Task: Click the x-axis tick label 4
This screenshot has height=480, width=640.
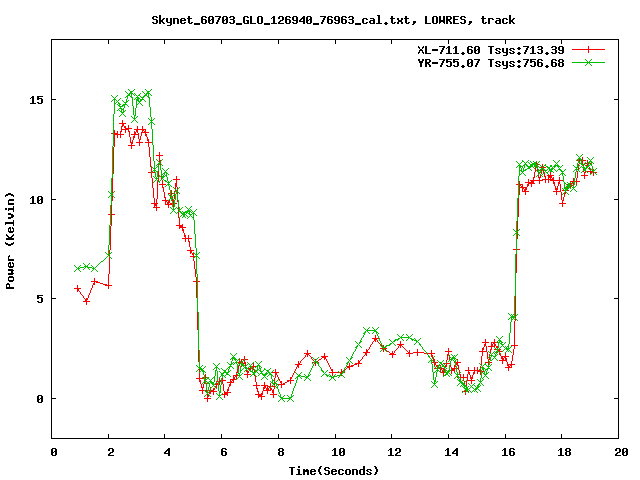Action: 167,452
